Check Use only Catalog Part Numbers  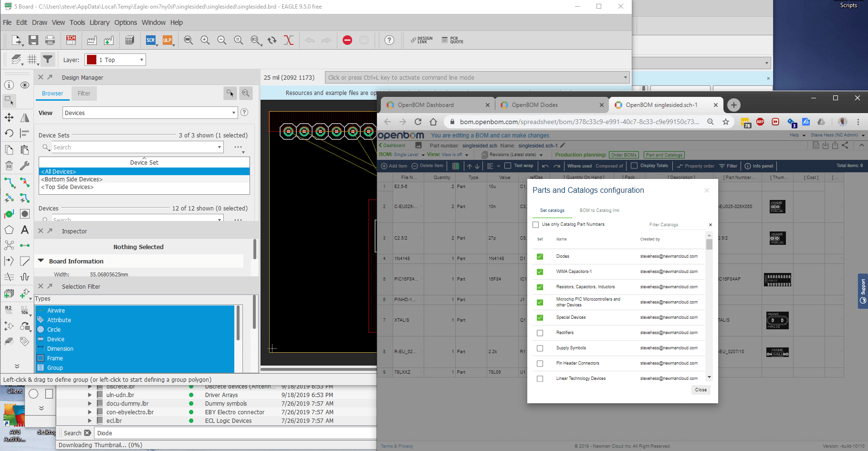(x=535, y=224)
